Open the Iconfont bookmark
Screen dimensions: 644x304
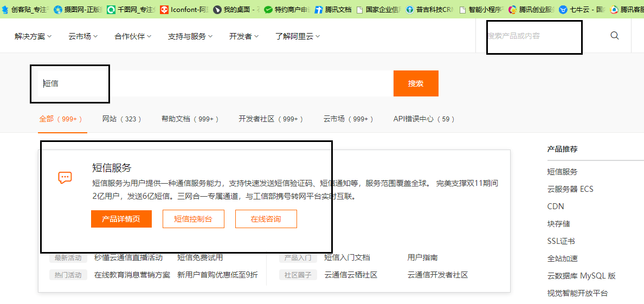pos(184,9)
